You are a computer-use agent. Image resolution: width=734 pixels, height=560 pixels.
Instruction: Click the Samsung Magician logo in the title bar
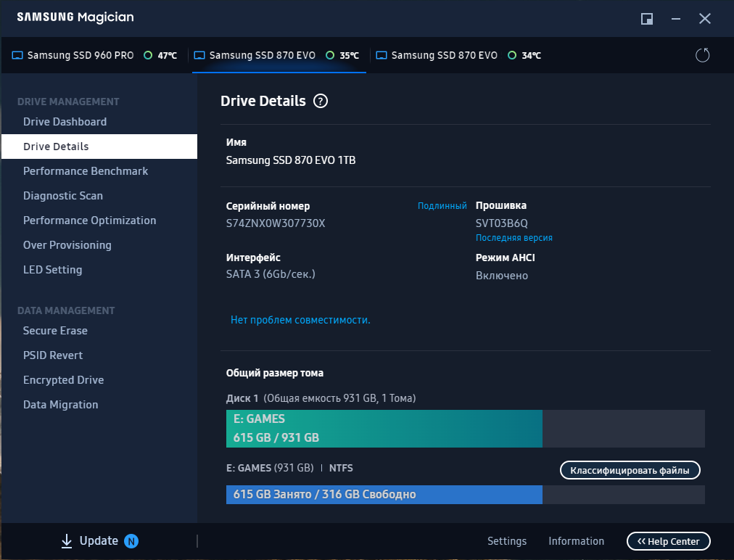pos(75,18)
